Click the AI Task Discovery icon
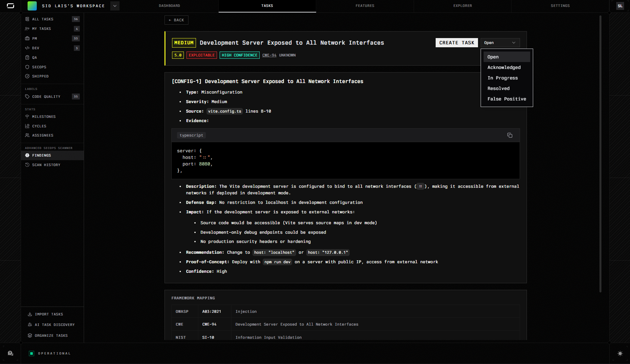 (x=30, y=325)
